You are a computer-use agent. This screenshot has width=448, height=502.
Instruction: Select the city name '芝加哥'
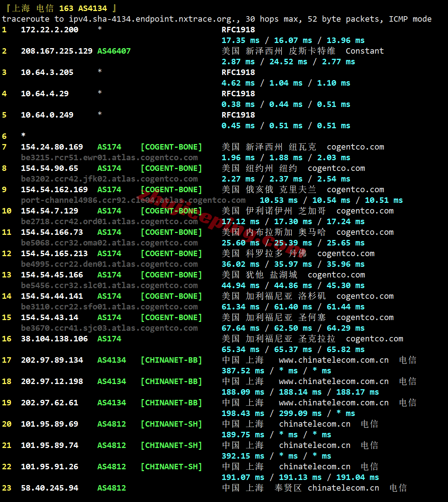click(x=312, y=211)
